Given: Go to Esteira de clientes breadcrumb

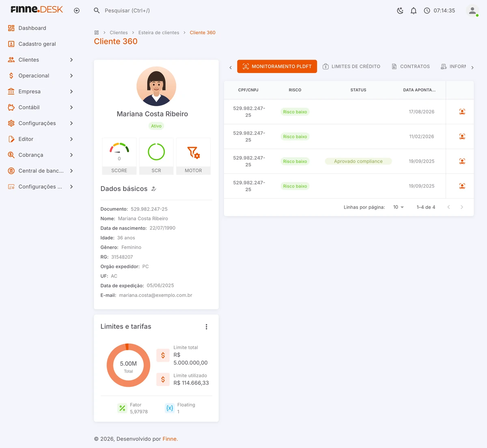Looking at the screenshot, I should tap(159, 32).
